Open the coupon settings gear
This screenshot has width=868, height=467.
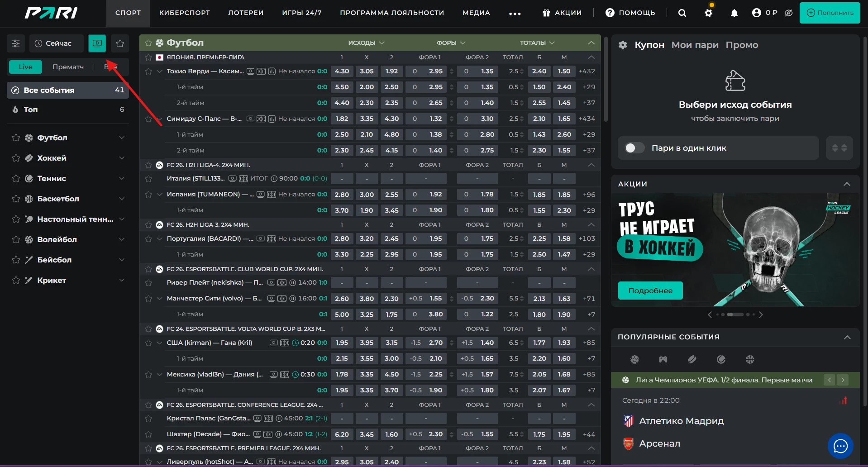tap(623, 45)
